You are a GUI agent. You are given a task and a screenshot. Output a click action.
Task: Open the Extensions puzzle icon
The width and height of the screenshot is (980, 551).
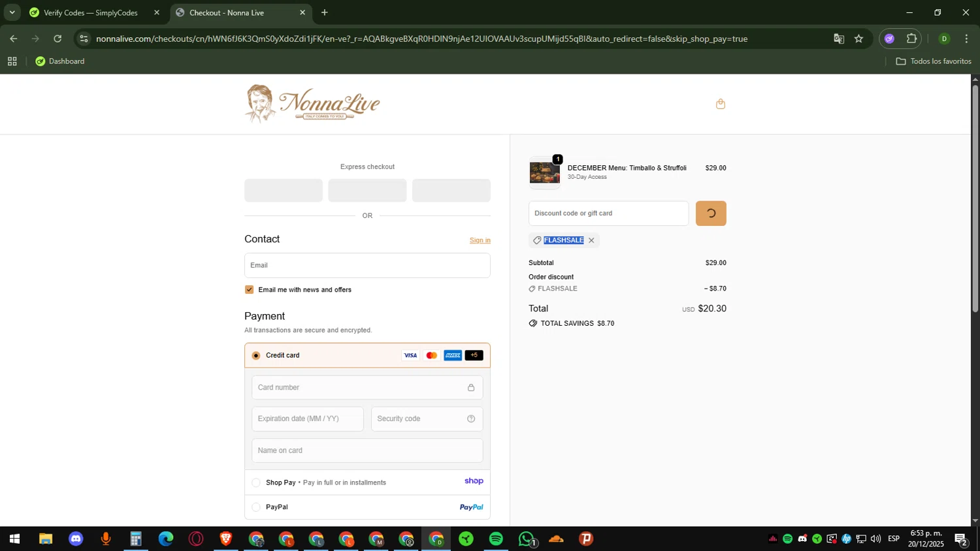[911, 39]
